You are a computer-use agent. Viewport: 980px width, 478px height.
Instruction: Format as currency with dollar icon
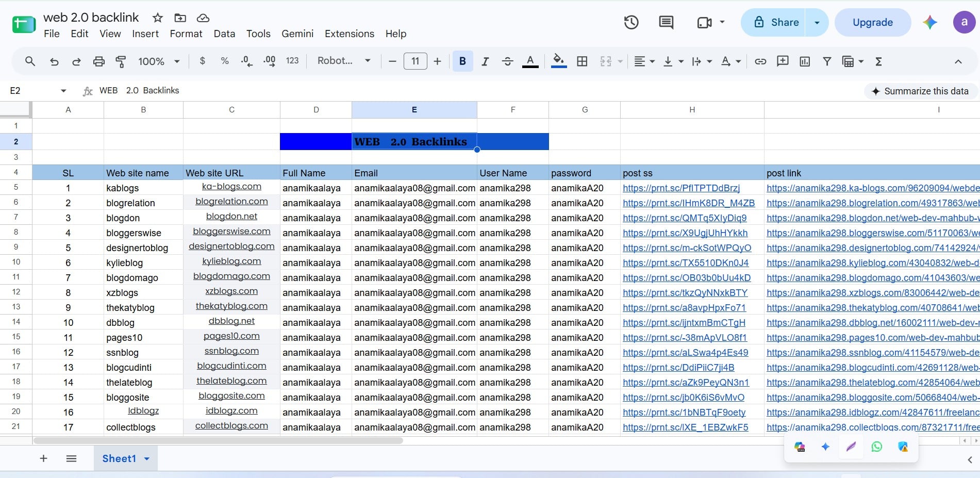202,61
